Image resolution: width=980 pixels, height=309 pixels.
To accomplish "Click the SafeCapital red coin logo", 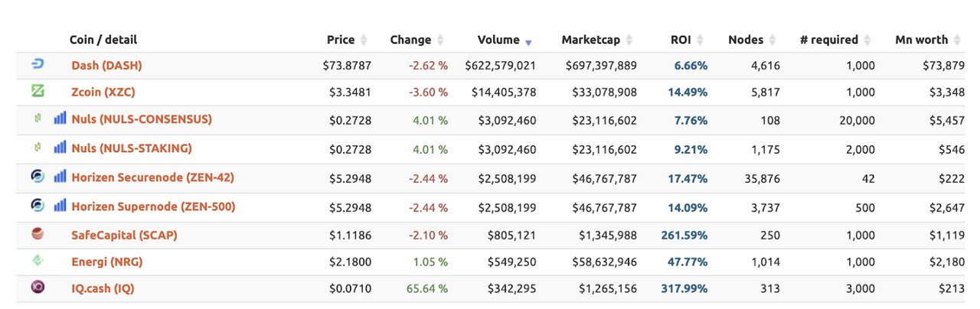I will click(x=38, y=234).
